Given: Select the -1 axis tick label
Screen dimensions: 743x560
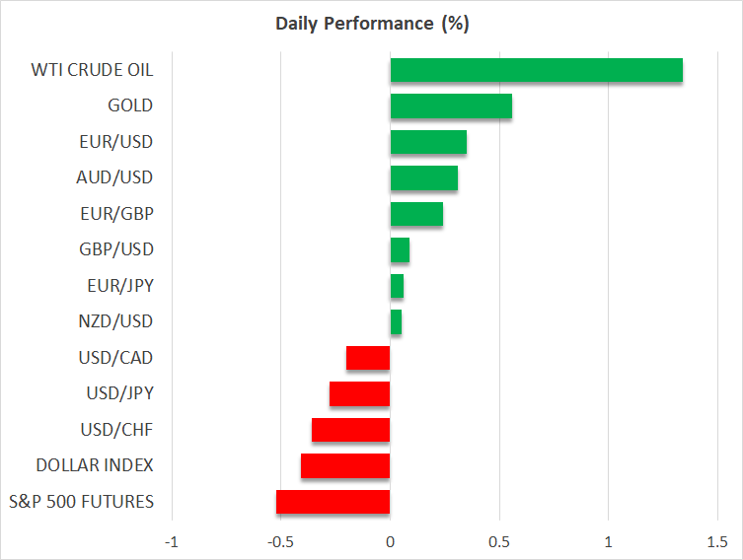Looking at the screenshot, I should point(172,541).
